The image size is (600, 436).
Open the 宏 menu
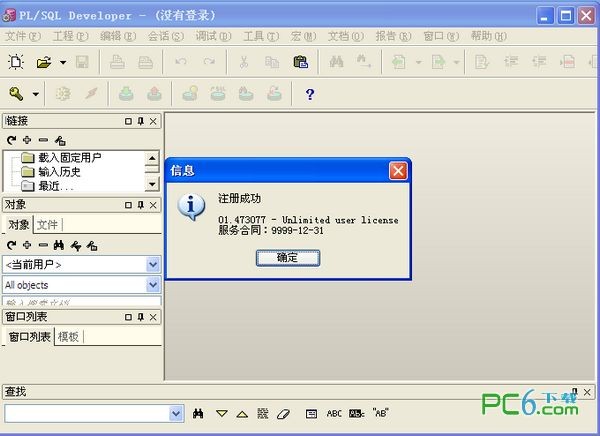click(303, 36)
